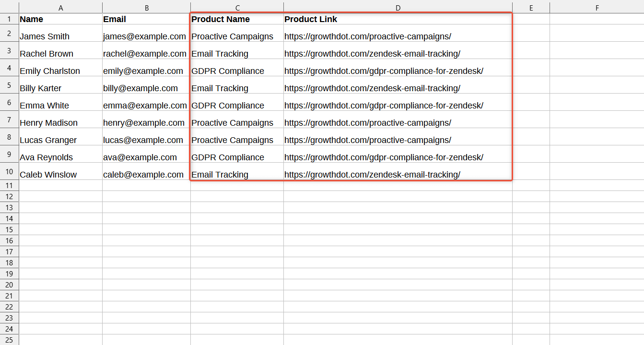Select column F header

tap(597, 8)
